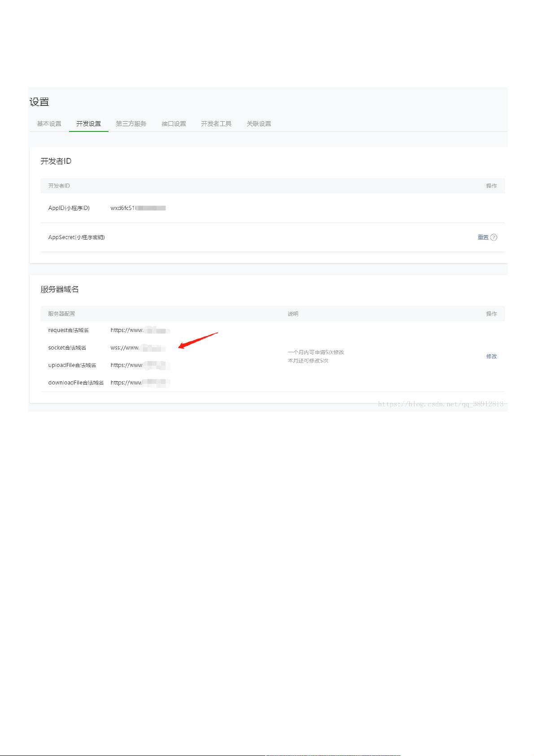Go to the 开发者工具 tab
Viewport: 534px width, 756px height.
216,124
